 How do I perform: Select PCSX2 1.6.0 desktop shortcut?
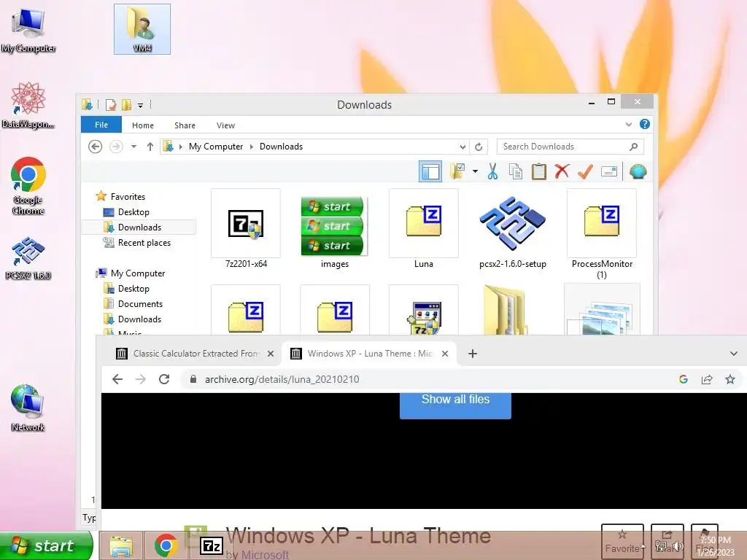28,258
